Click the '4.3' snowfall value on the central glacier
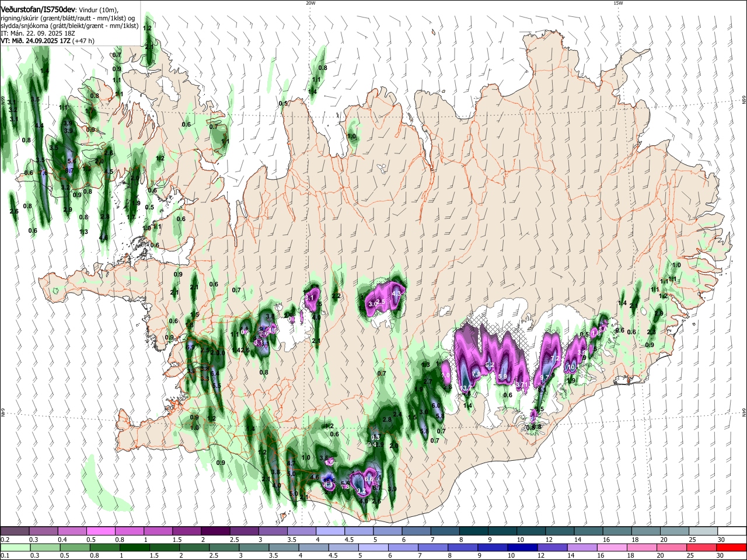This screenshot has height=560, width=747. [x=397, y=293]
